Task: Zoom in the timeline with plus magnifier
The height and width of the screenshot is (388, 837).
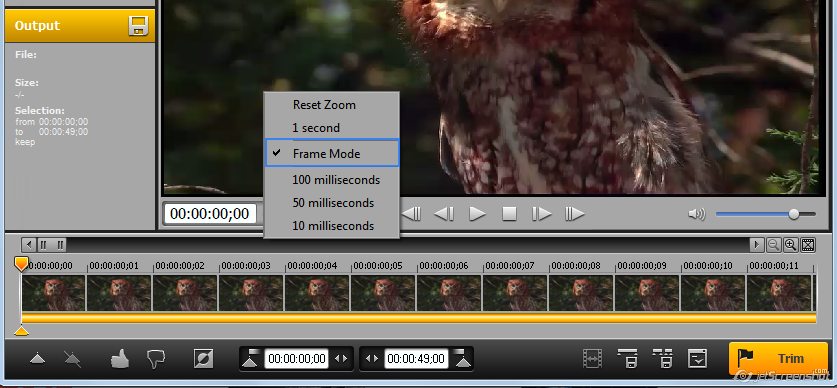Action: (791, 245)
